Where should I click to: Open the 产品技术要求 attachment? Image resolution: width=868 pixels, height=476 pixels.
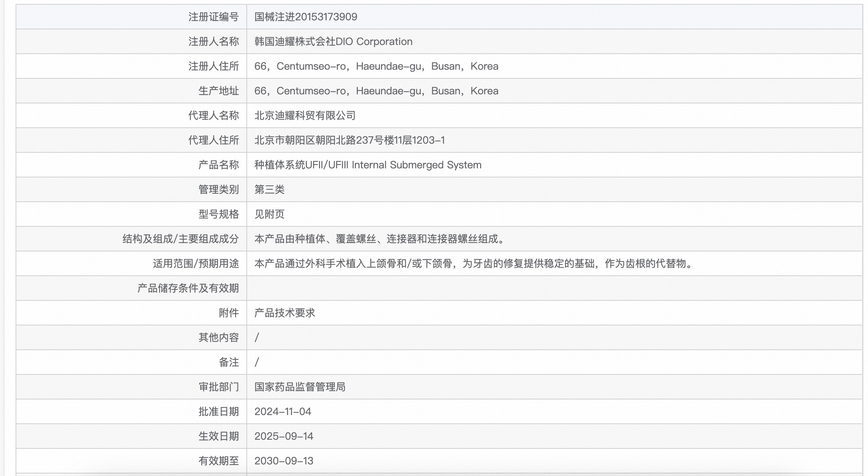pos(284,313)
